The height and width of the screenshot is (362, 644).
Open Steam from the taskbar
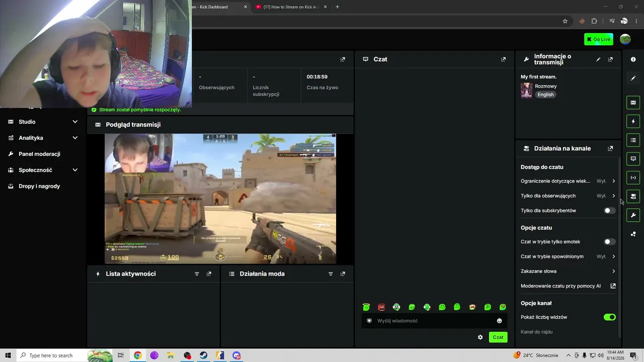pos(204,355)
